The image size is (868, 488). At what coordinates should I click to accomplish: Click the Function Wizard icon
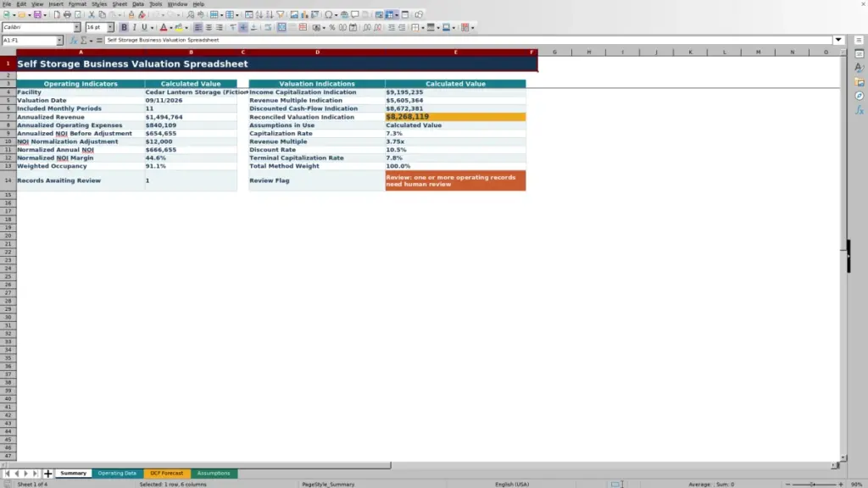[x=73, y=41]
